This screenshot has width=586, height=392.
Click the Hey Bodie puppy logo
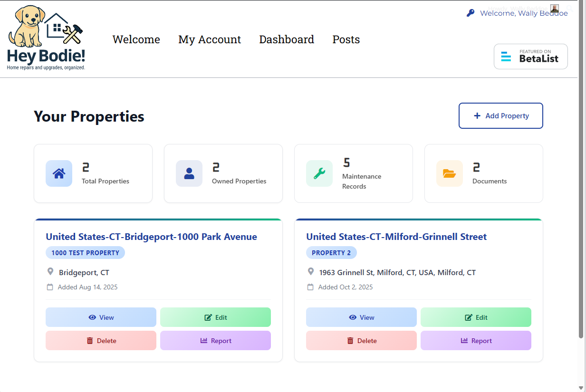pos(46,38)
